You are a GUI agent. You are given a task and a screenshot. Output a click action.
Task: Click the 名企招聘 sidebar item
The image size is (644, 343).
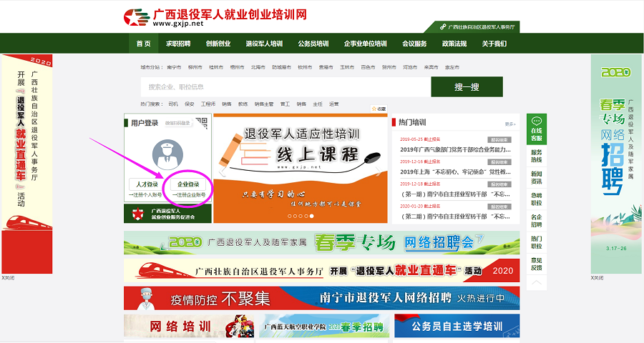coord(537,221)
